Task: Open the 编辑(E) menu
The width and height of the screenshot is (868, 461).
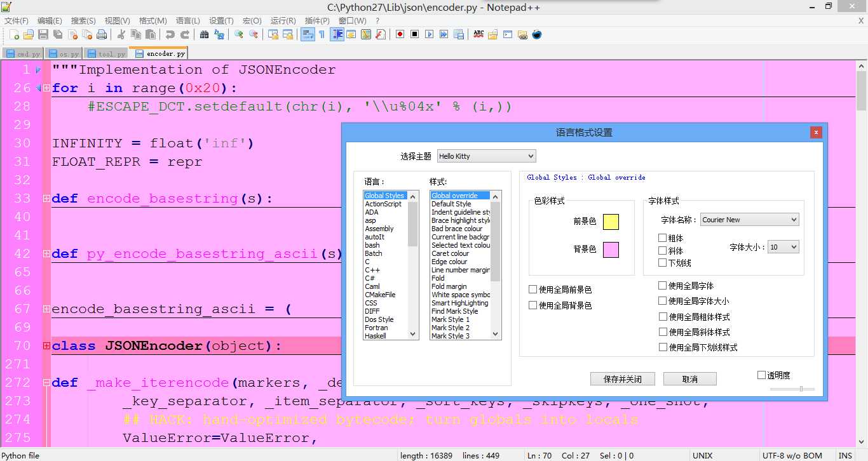Action: (50, 21)
